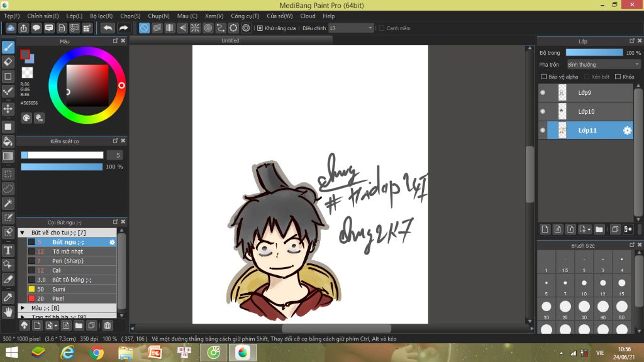Enable Xén bớt checkbox
Viewport: 644px width, 362px height.
pyautogui.click(x=587, y=77)
